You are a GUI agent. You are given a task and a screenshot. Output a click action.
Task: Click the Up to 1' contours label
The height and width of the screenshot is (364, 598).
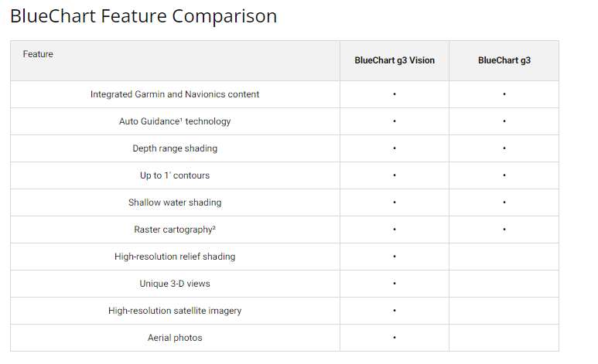(175, 175)
